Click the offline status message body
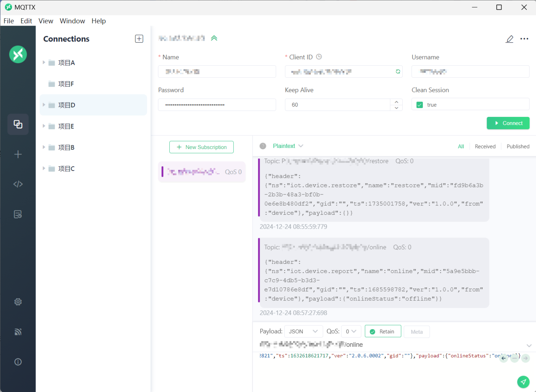This screenshot has height=392, width=536. point(374,280)
